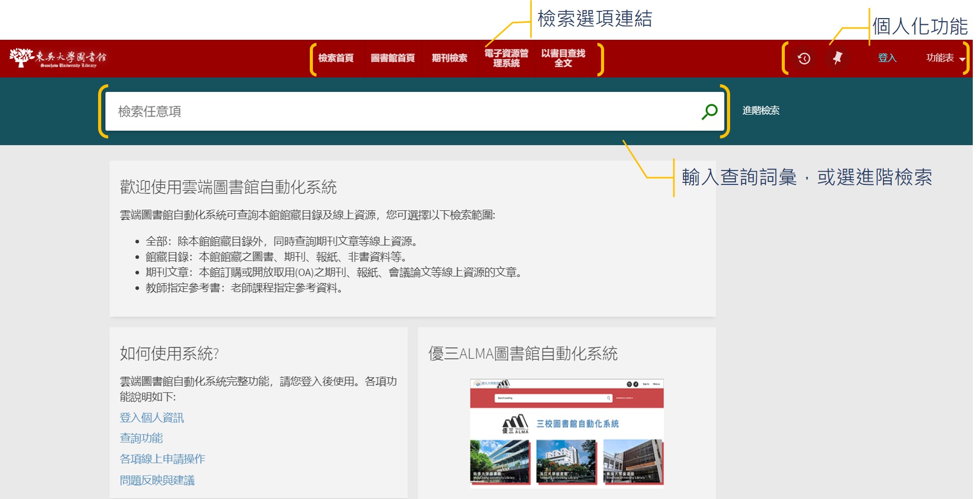This screenshot has width=980, height=499.
Task: Click the Soochow University Library logo
Action: [x=58, y=58]
